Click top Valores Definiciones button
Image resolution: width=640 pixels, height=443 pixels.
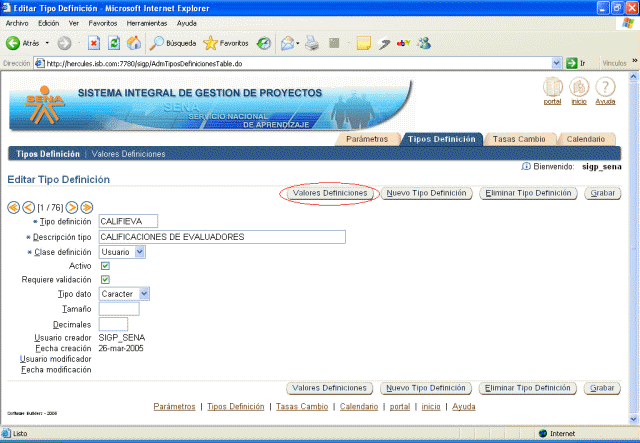(x=330, y=193)
